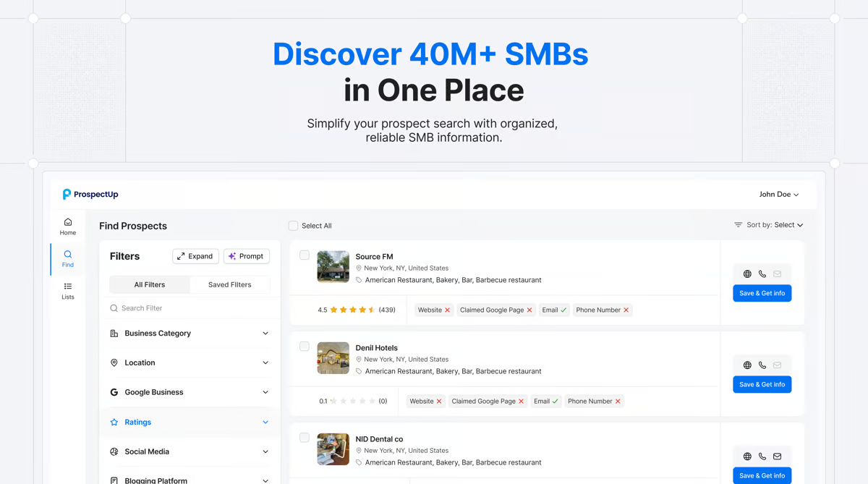
Task: Click the phone icon for NID Dental co
Action: tap(762, 457)
